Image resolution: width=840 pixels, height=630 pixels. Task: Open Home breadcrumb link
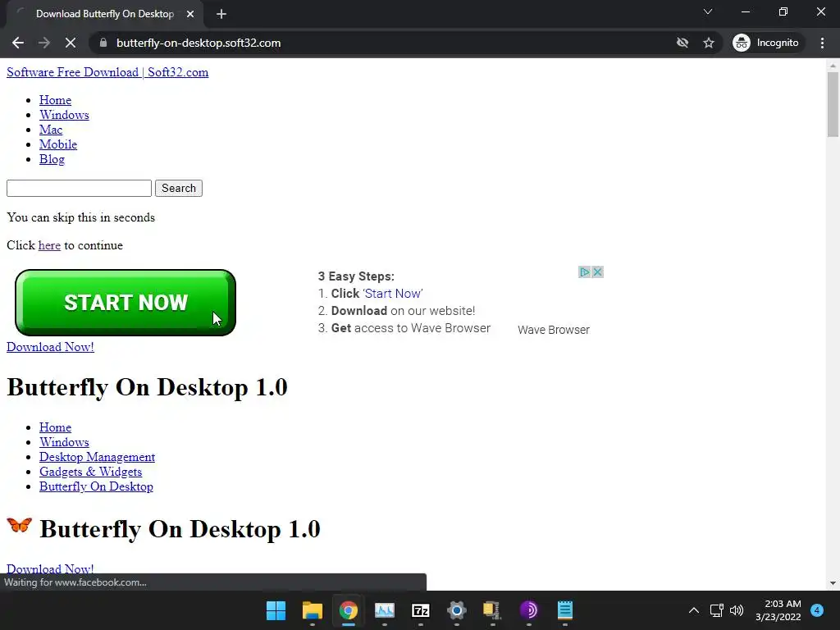55,427
